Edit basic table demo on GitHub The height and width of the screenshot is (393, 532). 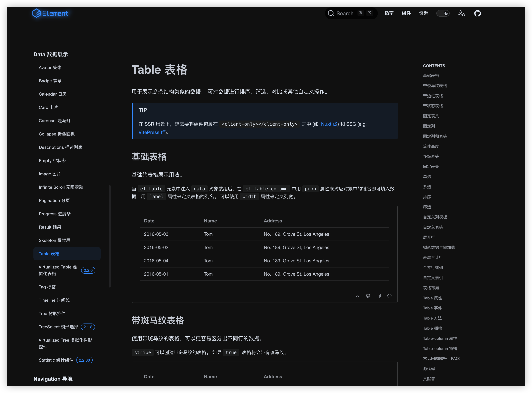(x=368, y=296)
